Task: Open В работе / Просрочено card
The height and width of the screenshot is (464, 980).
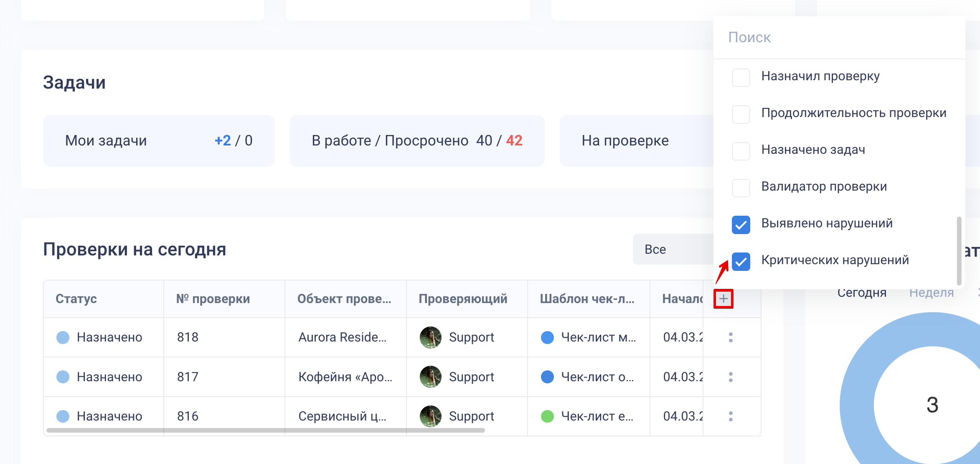Action: [x=416, y=141]
